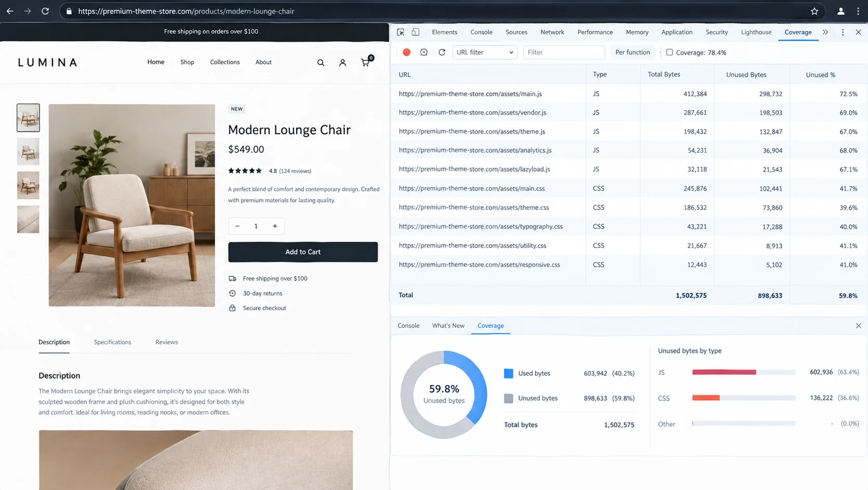This screenshot has width=868, height=490.
Task: Click the Filter text input in Coverage
Action: [x=564, y=52]
